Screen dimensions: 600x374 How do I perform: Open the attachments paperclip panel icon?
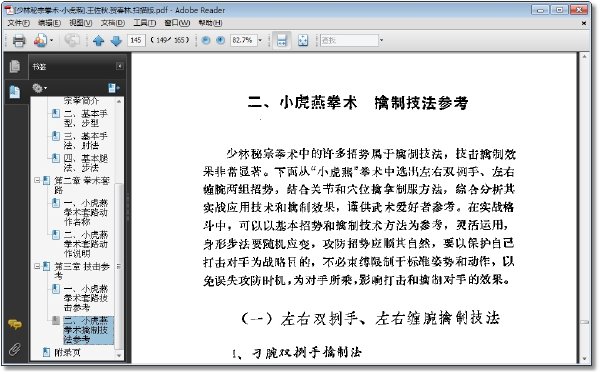[x=15, y=349]
